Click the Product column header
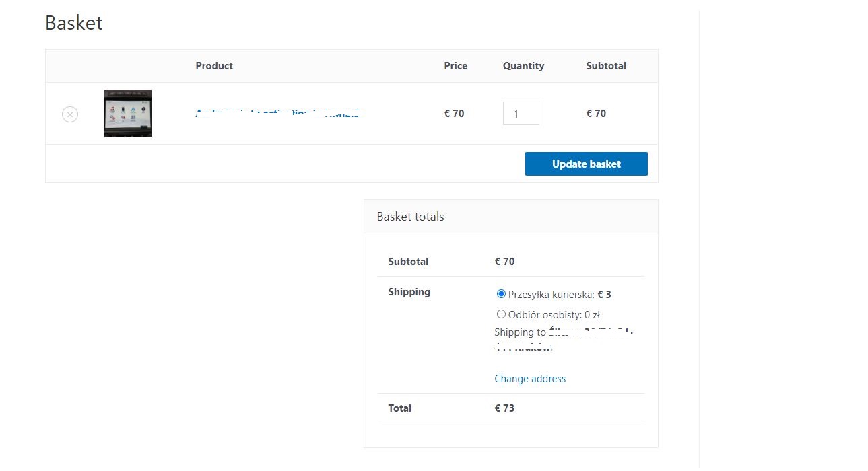The image size is (868, 471). (x=214, y=66)
